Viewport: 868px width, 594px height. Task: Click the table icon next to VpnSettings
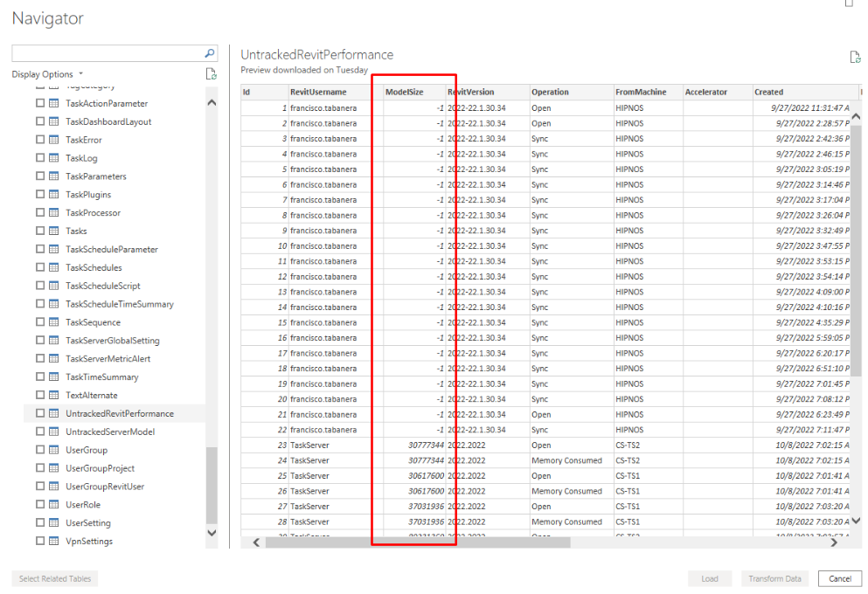pos(53,541)
